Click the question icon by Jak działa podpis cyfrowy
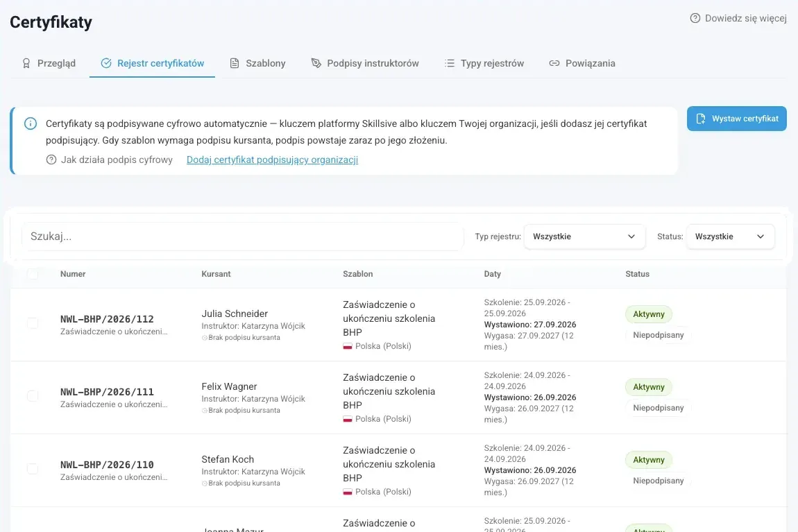The width and height of the screenshot is (798, 532). [x=51, y=160]
